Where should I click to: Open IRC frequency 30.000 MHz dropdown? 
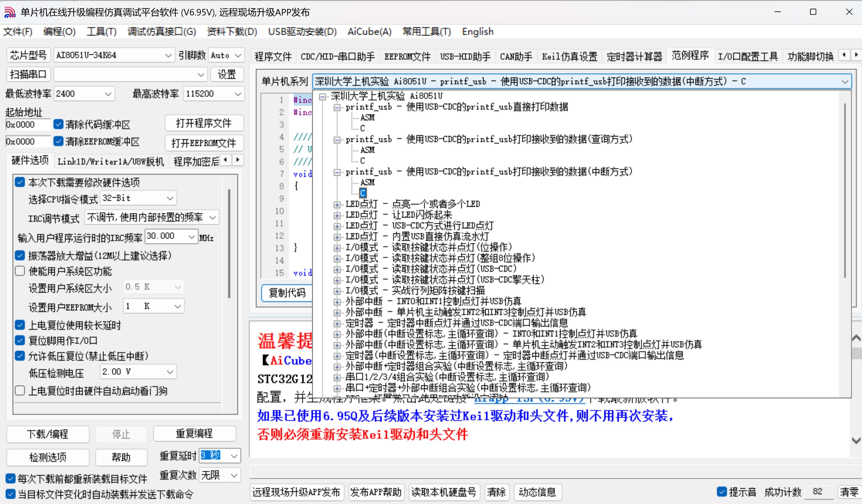point(171,236)
